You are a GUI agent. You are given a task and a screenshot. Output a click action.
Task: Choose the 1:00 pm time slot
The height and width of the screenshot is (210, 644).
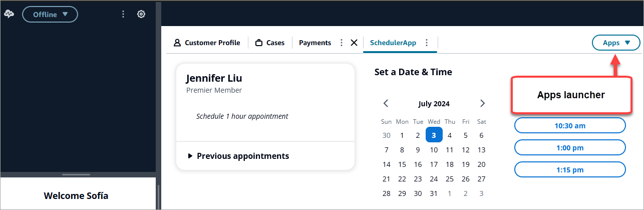click(570, 148)
